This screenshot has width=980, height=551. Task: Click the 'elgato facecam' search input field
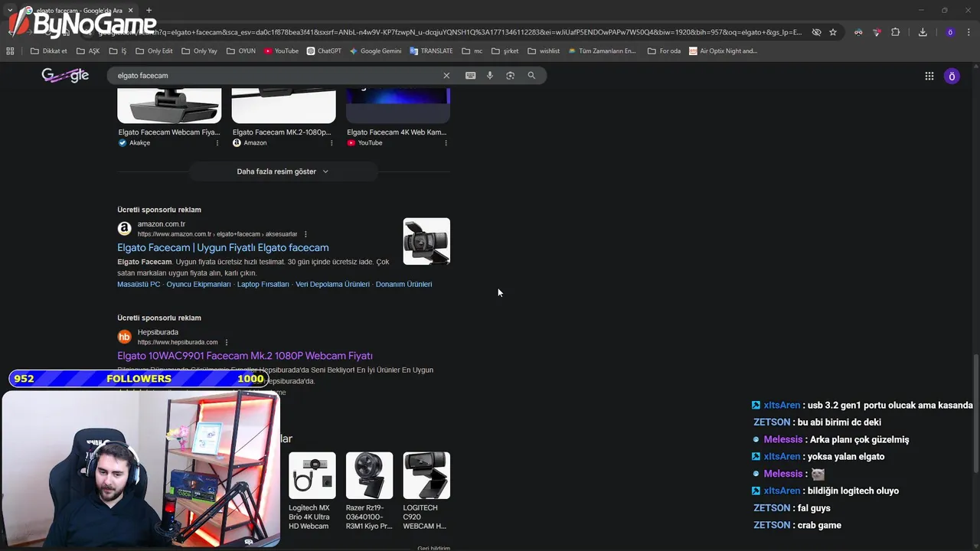coord(276,76)
